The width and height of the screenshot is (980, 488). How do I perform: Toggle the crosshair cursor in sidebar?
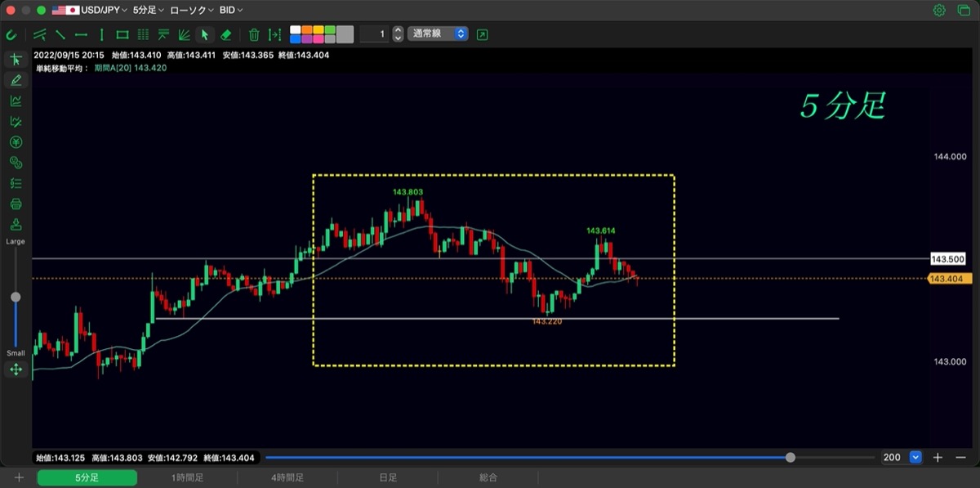pyautogui.click(x=16, y=59)
